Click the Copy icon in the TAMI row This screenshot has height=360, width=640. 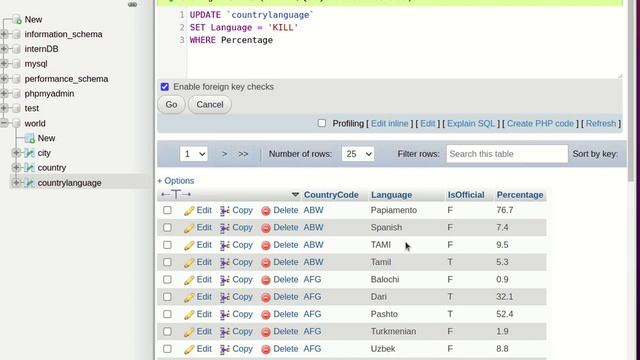(x=224, y=245)
